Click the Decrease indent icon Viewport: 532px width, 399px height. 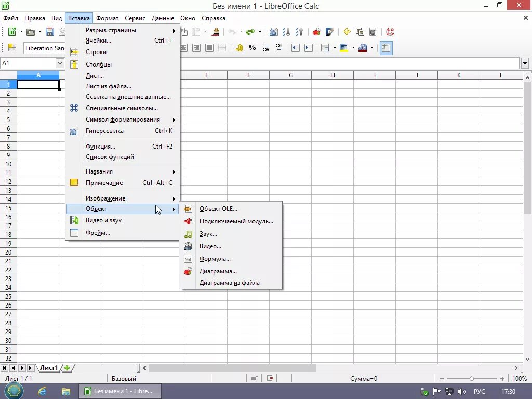pyautogui.click(x=296, y=48)
